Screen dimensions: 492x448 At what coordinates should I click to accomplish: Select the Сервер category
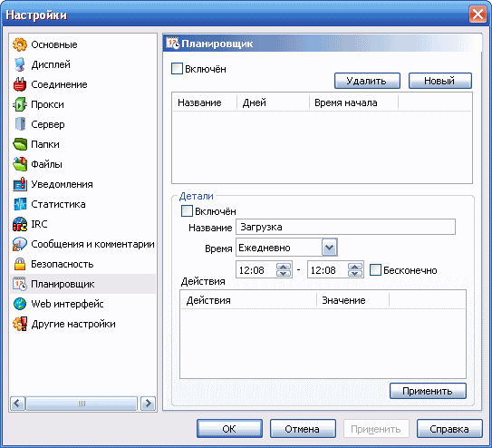[48, 124]
